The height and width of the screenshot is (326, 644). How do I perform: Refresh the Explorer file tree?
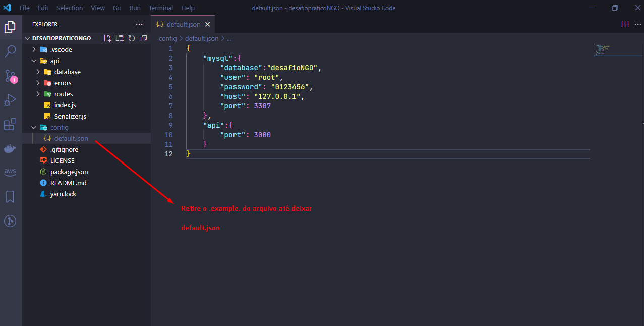pos(132,38)
